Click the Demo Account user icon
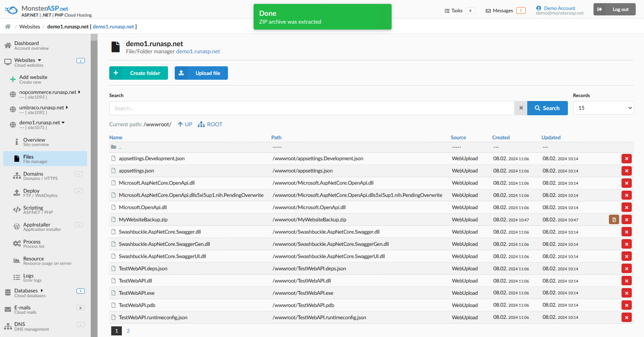Screen dimensions: 644x337 539,8
